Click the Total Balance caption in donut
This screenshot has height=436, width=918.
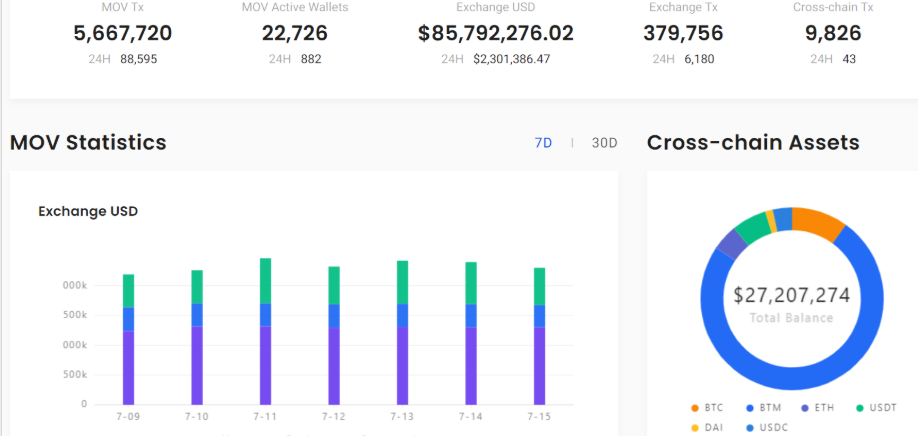point(792,318)
